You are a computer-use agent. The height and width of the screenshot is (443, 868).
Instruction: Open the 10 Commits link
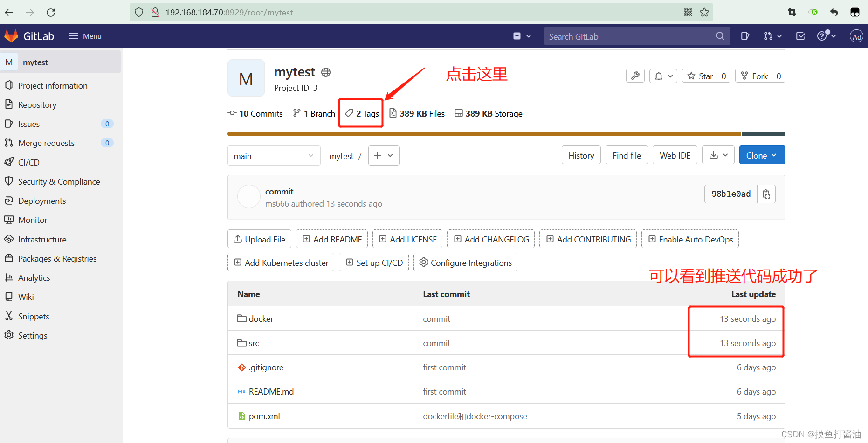[255, 113]
